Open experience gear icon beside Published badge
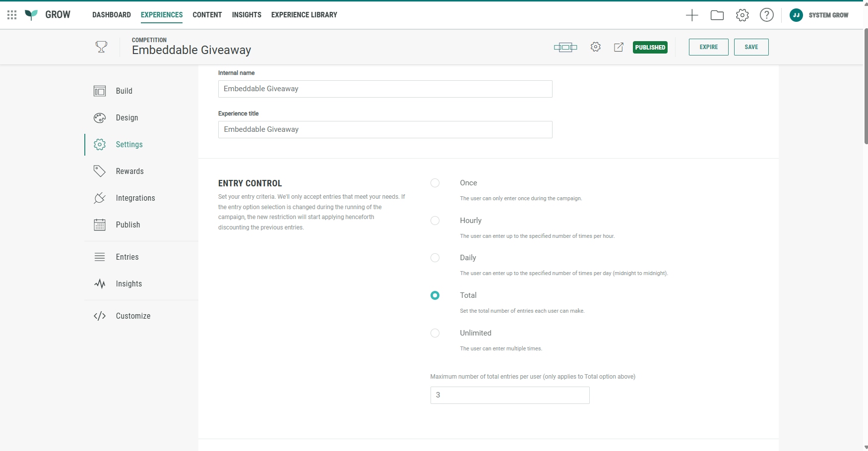 [x=596, y=47]
